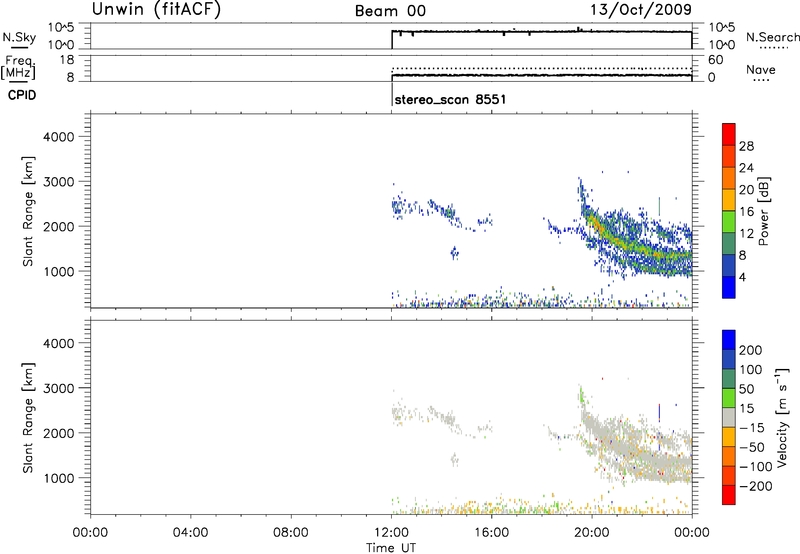This screenshot has width=800, height=554.
Task: Click the '3000' label on velocity panel axis
Action: click(x=58, y=388)
